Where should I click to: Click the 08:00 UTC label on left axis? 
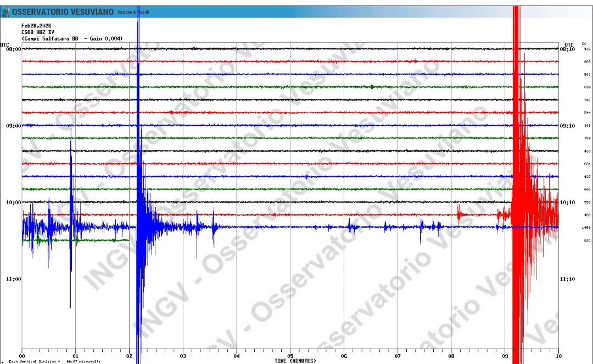pos(14,49)
